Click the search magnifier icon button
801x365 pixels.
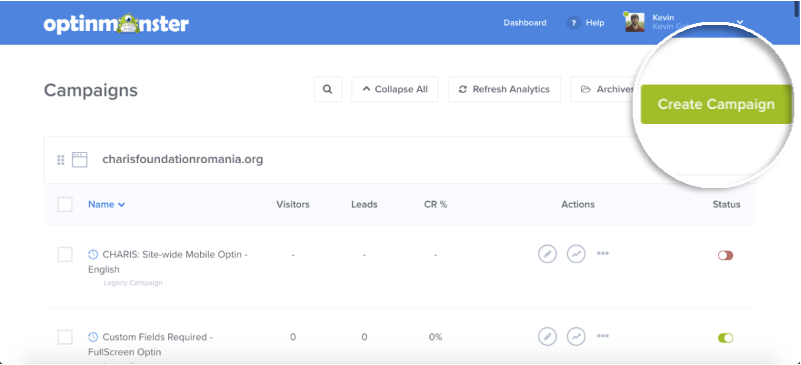[327, 89]
